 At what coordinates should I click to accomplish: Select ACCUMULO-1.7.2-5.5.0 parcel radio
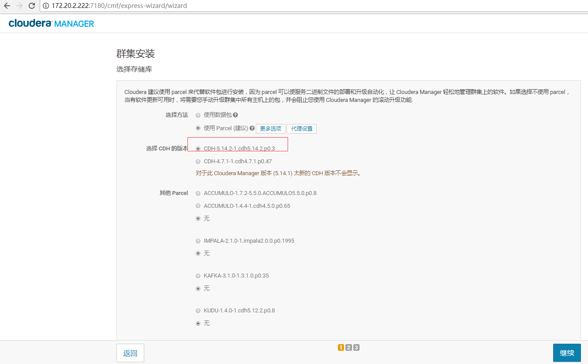(198, 193)
